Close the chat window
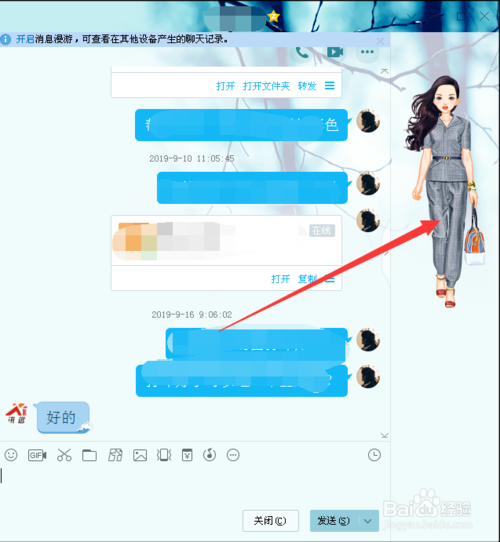500x542 pixels. click(484, 16)
